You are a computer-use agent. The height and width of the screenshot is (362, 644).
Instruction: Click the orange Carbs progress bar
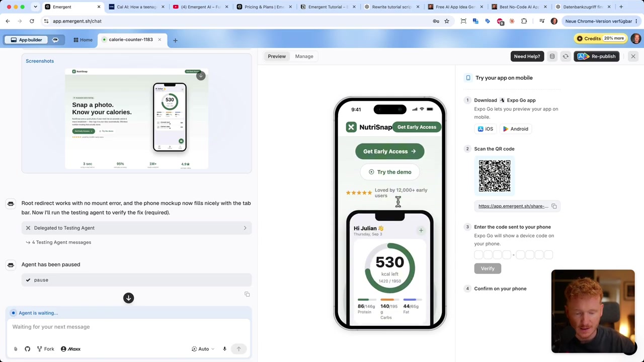pos(389,300)
